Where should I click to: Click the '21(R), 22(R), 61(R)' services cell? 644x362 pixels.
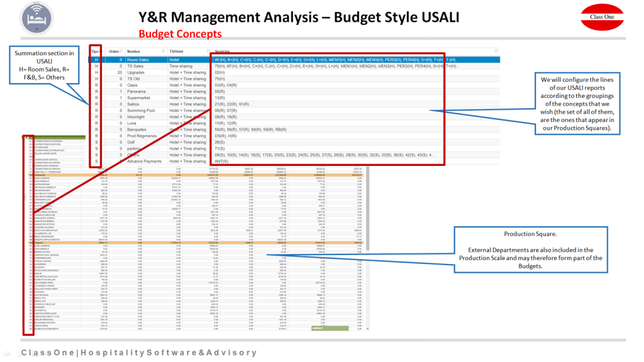(231, 104)
